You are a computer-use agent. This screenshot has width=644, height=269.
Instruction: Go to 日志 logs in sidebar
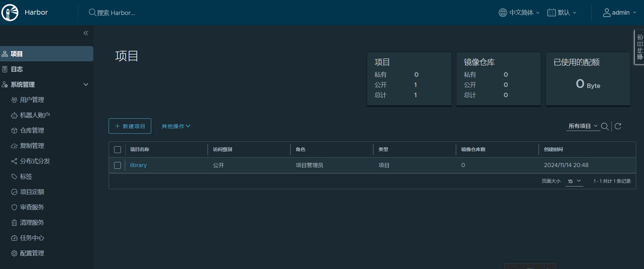click(x=17, y=69)
